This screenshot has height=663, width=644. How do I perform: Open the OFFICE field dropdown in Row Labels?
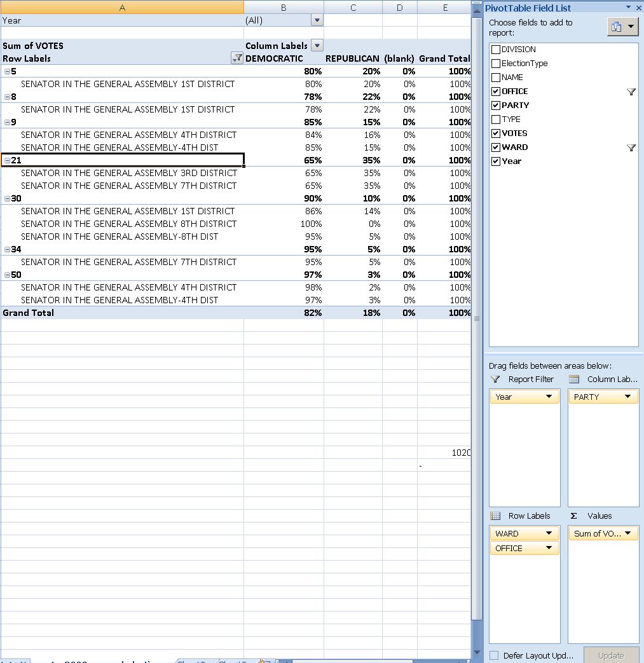tap(549, 548)
